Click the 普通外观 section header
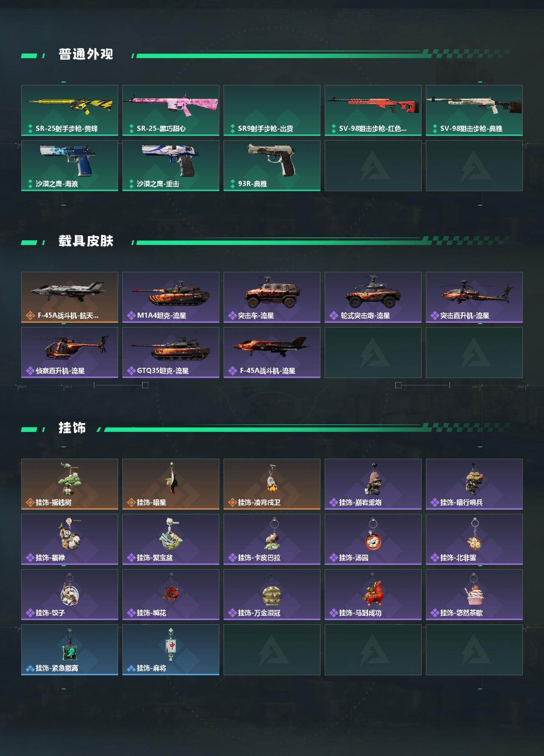The image size is (544, 756). pyautogui.click(x=86, y=54)
